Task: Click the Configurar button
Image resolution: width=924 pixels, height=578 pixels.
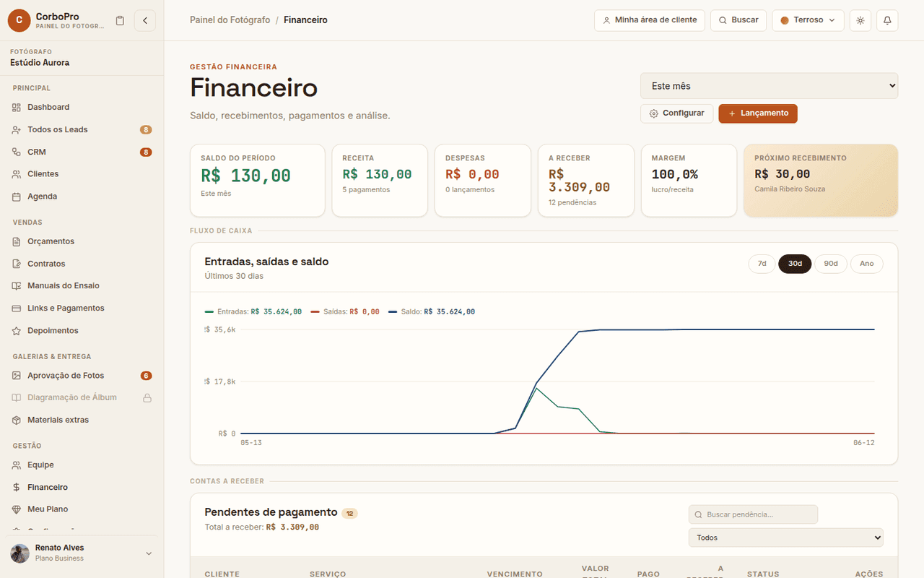Action: 676,113
